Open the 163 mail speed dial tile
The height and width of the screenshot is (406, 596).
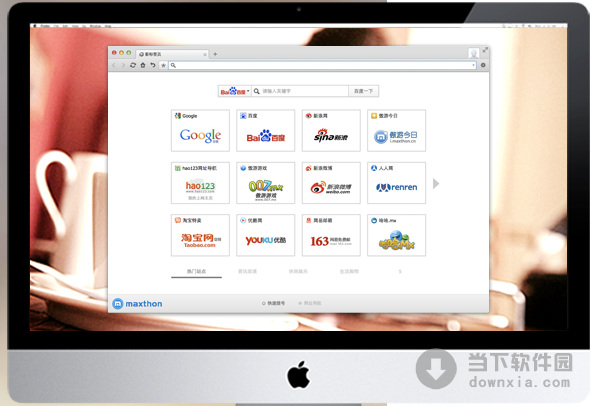(x=331, y=235)
